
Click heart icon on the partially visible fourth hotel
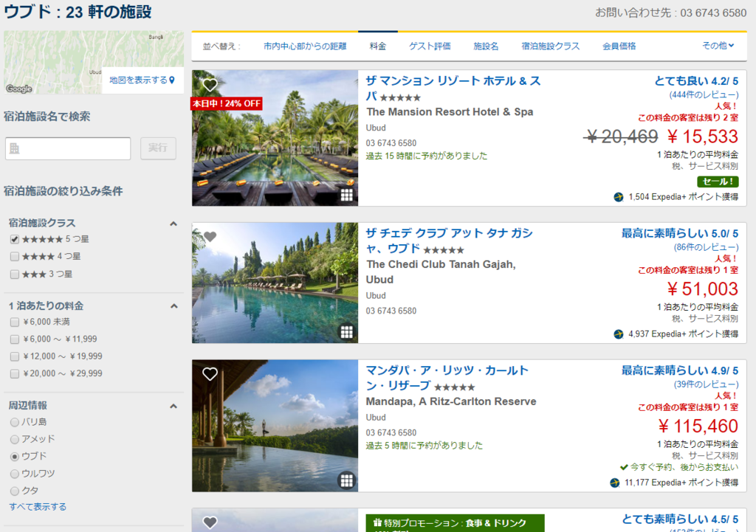(210, 522)
